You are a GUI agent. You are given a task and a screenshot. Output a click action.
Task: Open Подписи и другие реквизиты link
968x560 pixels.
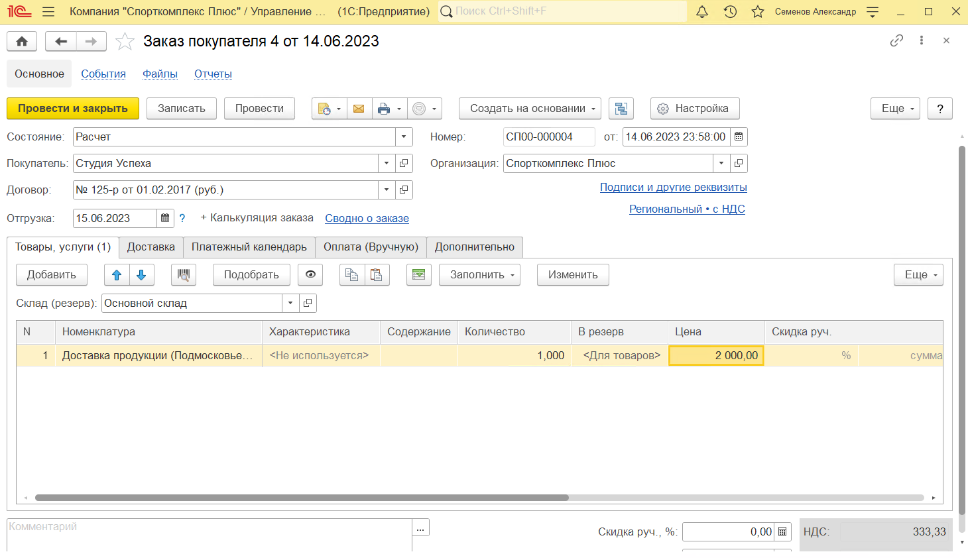coord(674,188)
